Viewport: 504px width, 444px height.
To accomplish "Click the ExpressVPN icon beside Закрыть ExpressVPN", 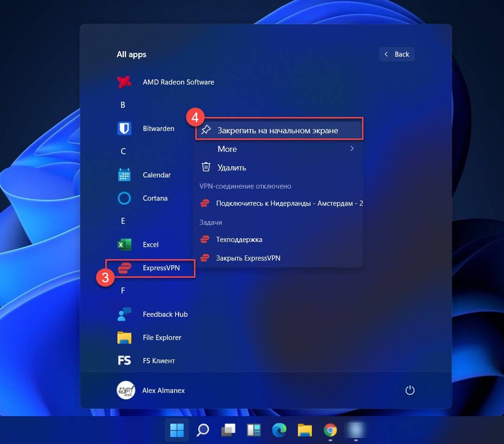I will coord(205,258).
